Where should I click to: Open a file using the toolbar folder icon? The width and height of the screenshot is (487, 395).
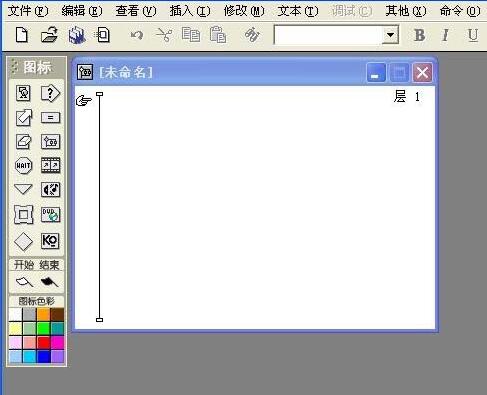[49, 35]
